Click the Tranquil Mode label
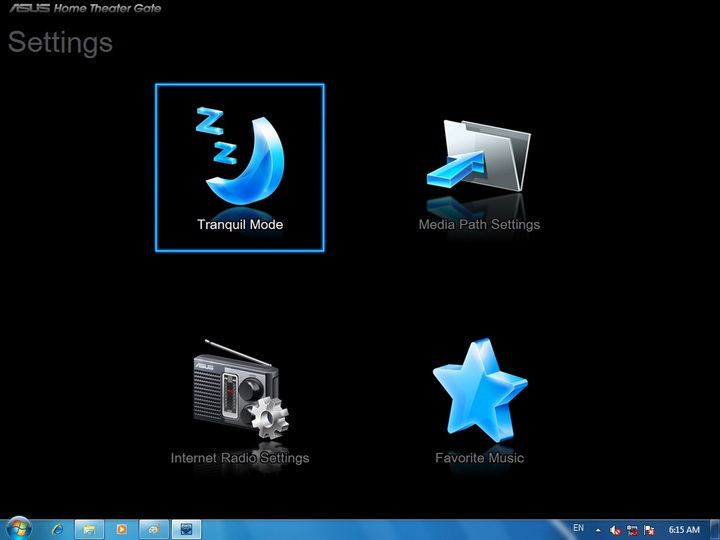Screen dimensions: 720x540 point(240,225)
